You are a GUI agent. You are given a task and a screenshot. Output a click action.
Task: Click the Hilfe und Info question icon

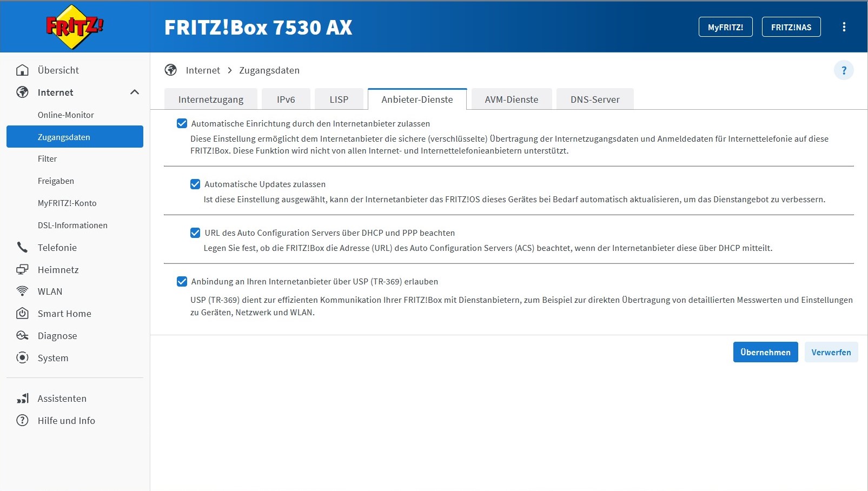click(22, 421)
